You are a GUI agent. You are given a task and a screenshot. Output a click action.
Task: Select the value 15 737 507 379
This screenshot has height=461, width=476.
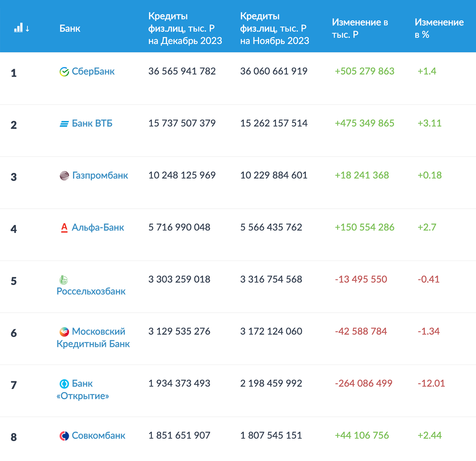point(182,123)
